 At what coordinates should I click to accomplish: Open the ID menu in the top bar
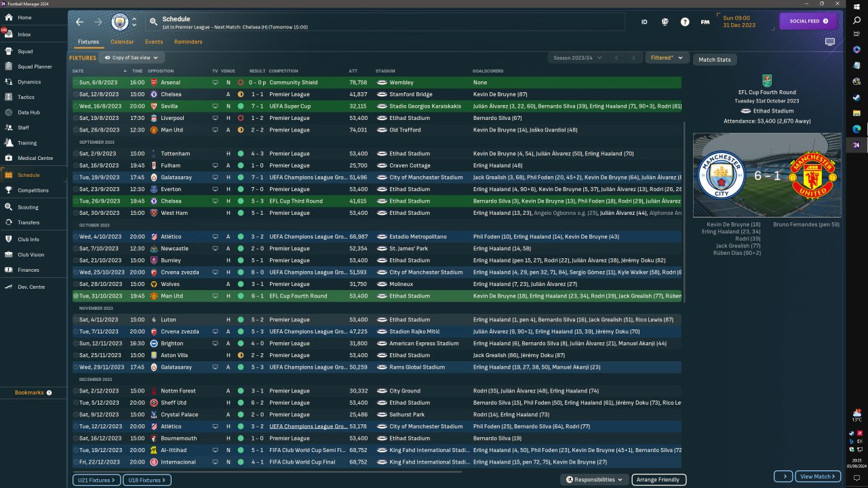click(644, 22)
